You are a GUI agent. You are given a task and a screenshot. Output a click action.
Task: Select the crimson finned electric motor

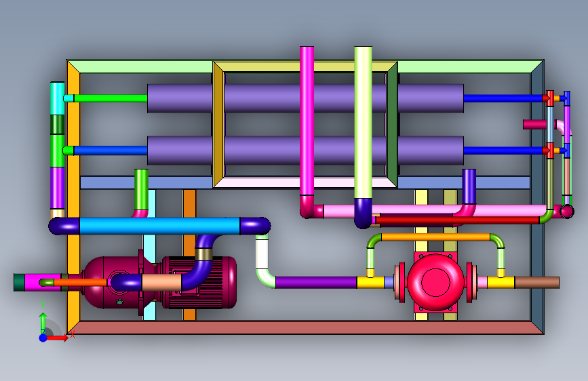(221, 283)
